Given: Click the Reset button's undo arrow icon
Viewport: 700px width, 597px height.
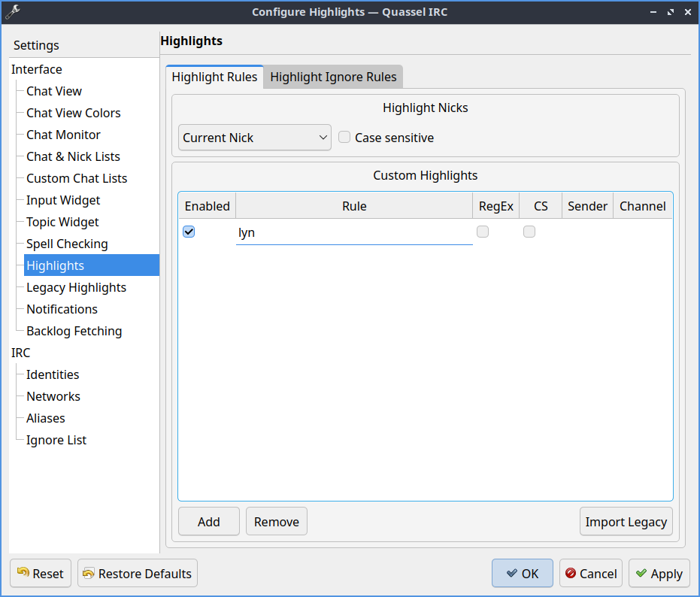Looking at the screenshot, I should point(23,574).
